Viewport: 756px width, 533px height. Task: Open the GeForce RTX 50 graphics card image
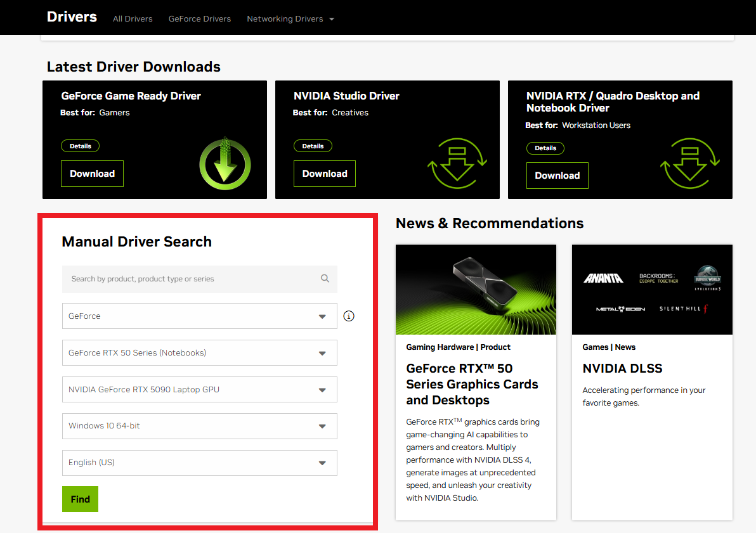tap(476, 290)
